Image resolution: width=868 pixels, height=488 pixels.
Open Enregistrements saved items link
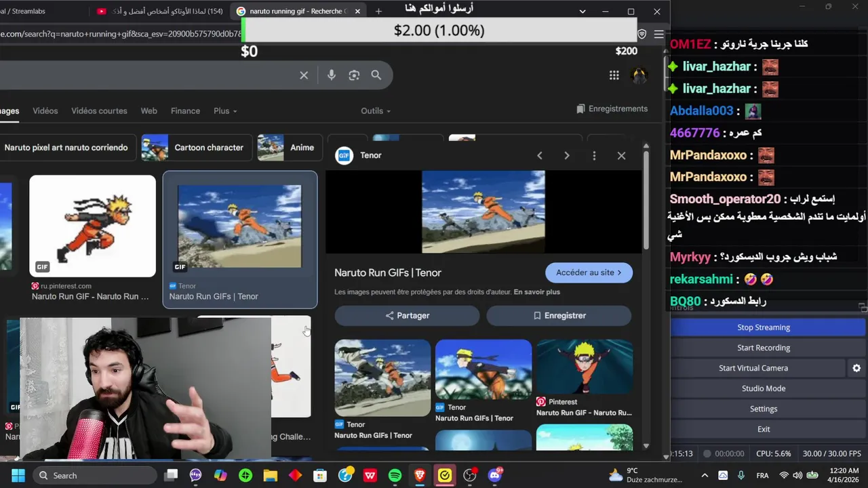pyautogui.click(x=612, y=108)
